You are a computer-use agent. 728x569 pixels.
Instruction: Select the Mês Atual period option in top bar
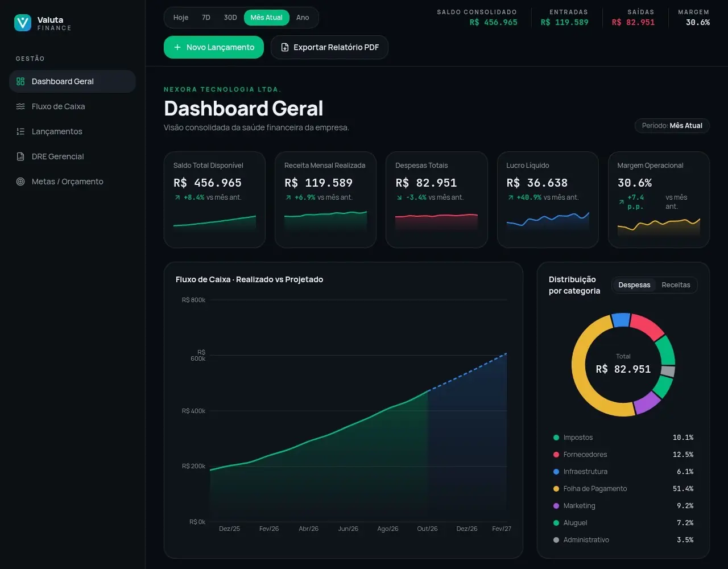tap(266, 18)
